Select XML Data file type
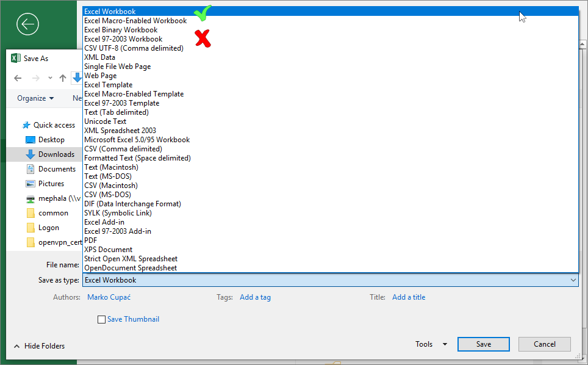Viewport: 588px width, 365px height. coord(331,57)
